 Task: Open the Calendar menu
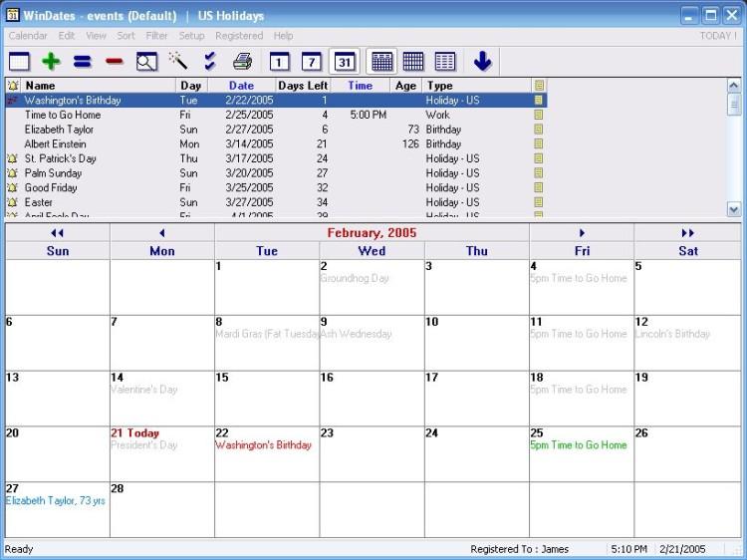click(28, 36)
